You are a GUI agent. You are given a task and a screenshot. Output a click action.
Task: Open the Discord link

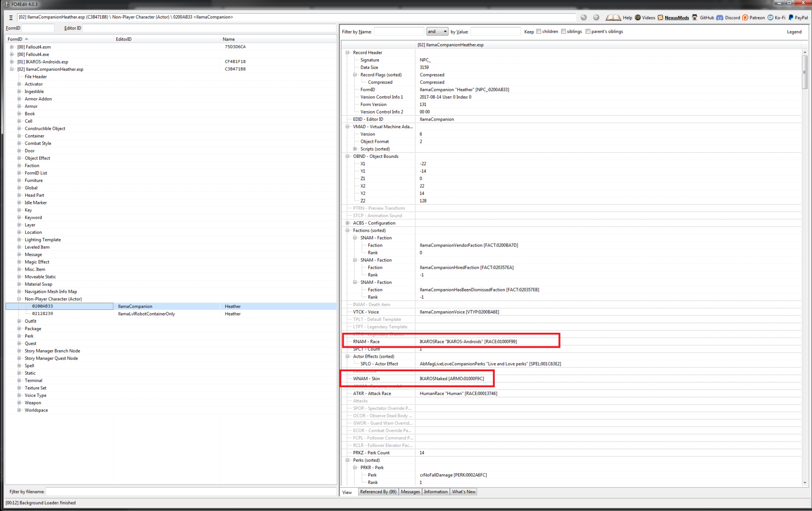(x=732, y=18)
